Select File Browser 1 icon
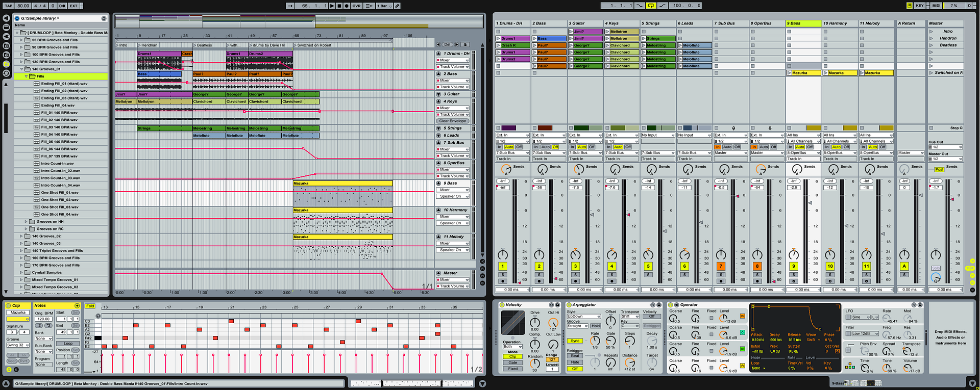 tap(6, 46)
